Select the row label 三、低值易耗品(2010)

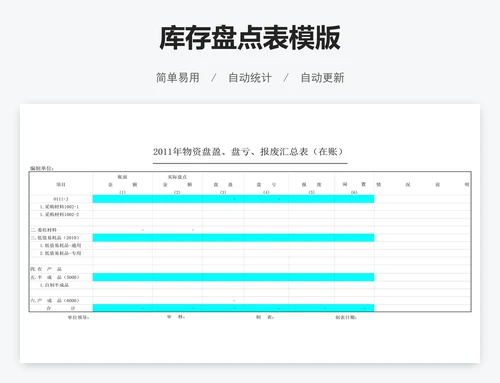pos(55,238)
